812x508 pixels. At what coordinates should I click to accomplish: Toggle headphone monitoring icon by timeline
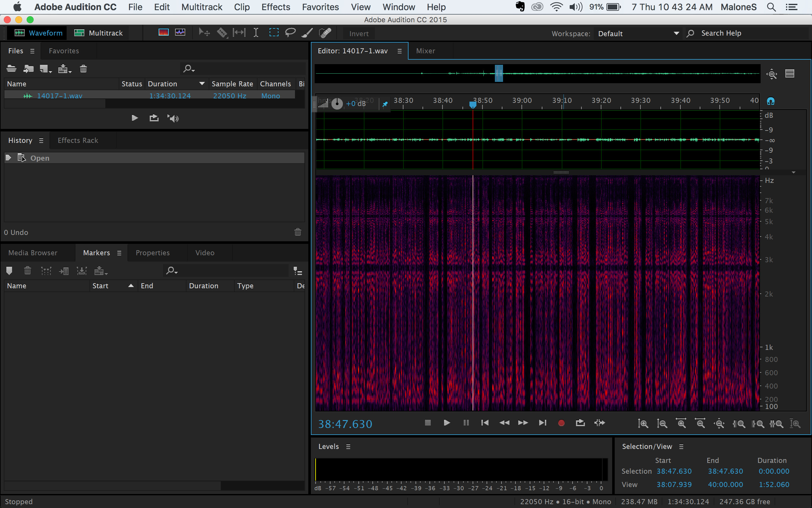coord(771,101)
